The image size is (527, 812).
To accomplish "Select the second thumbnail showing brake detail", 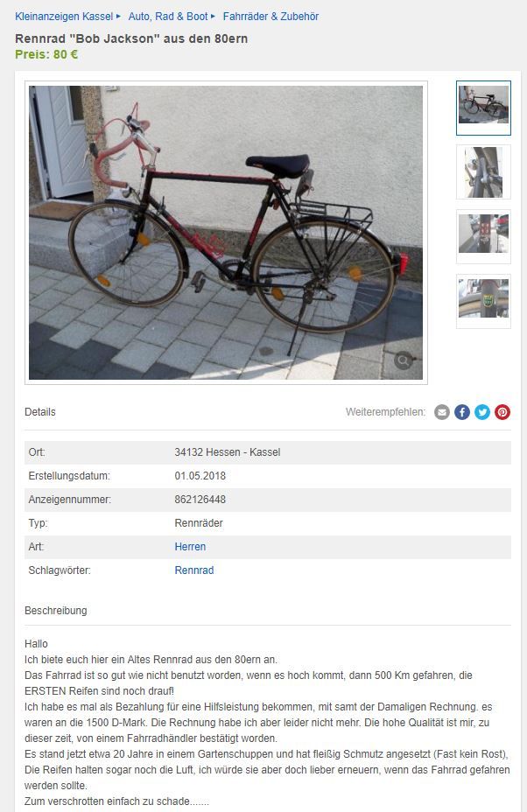I will click(483, 171).
